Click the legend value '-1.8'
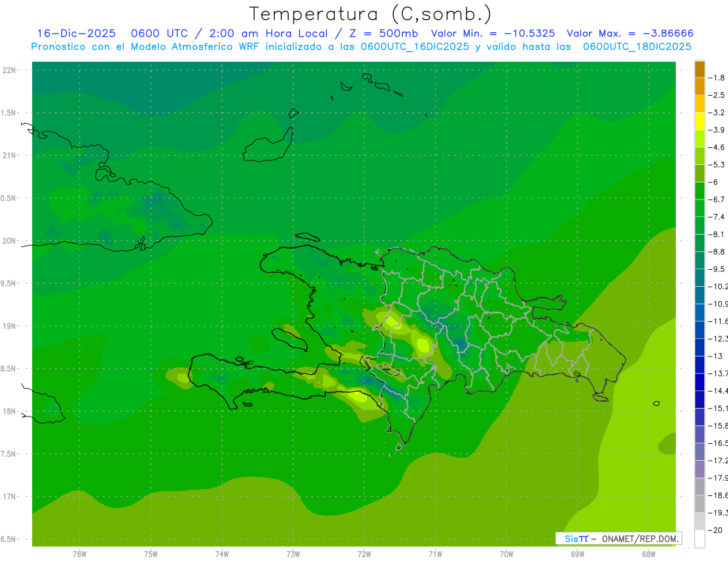 (x=716, y=78)
